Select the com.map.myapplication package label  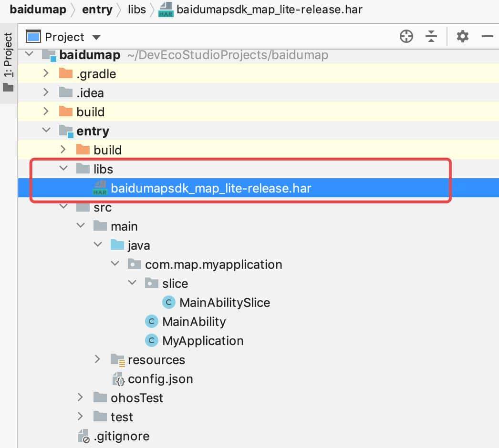pyautogui.click(x=214, y=265)
